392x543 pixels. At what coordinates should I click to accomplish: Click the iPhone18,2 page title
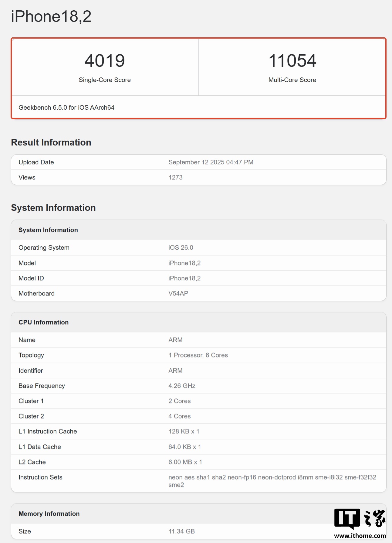click(x=51, y=16)
